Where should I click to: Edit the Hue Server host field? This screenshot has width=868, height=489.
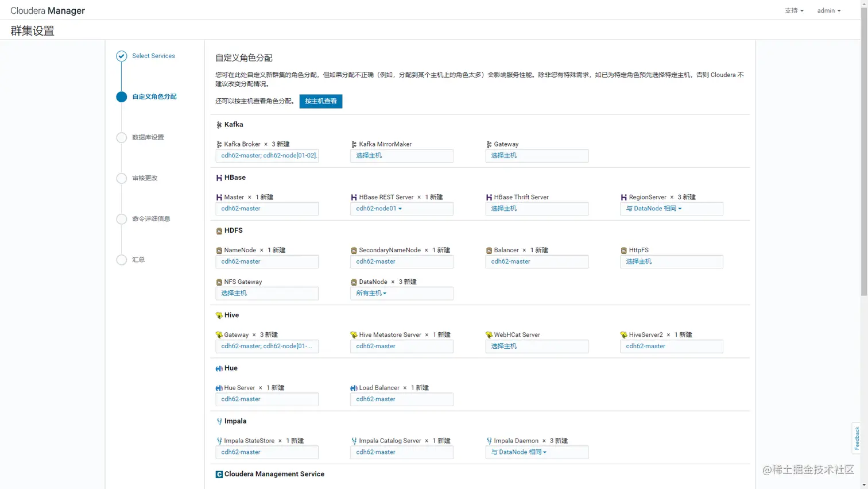pyautogui.click(x=266, y=399)
